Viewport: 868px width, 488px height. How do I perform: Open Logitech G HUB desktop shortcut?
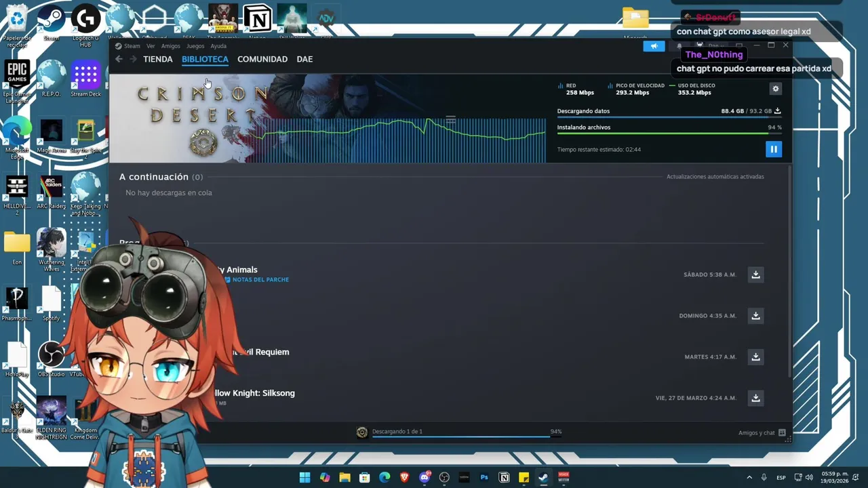85,26
